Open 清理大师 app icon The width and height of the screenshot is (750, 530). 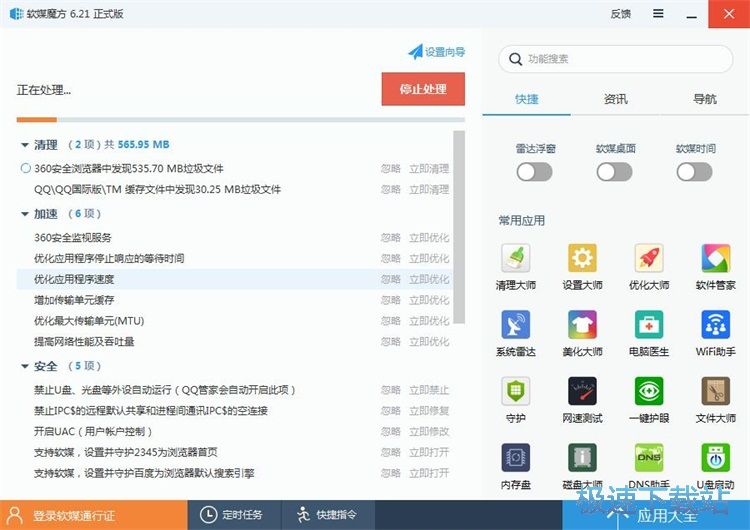point(515,258)
